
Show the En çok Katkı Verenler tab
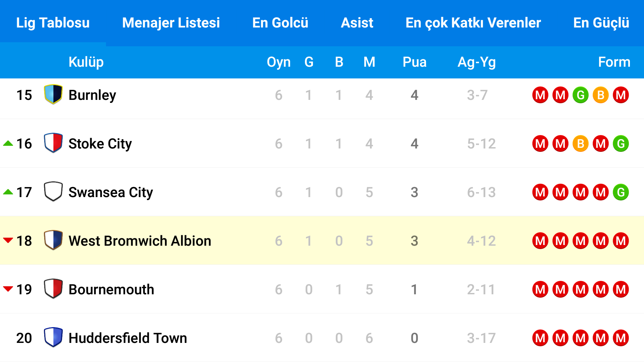(473, 23)
